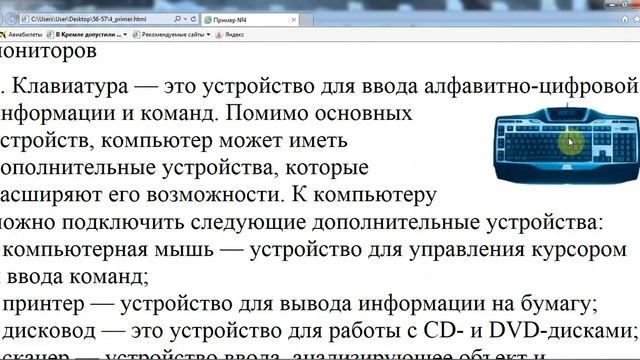Click the words "подключить следующие"
The image size is (640, 360).
click(184, 223)
